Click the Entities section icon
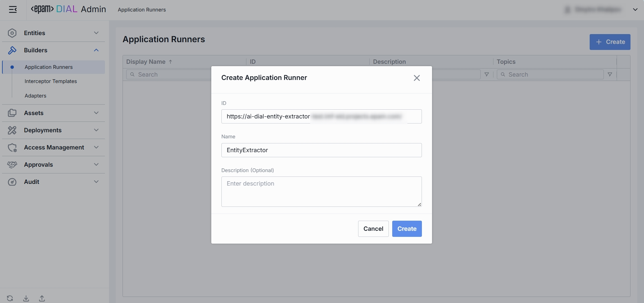The width and height of the screenshot is (644, 303). (12, 33)
